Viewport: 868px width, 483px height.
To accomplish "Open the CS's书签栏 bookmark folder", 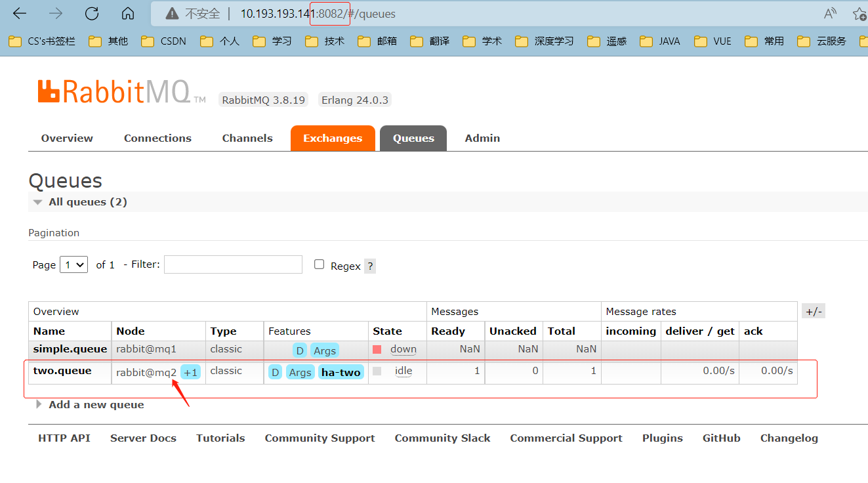I will pyautogui.click(x=42, y=41).
